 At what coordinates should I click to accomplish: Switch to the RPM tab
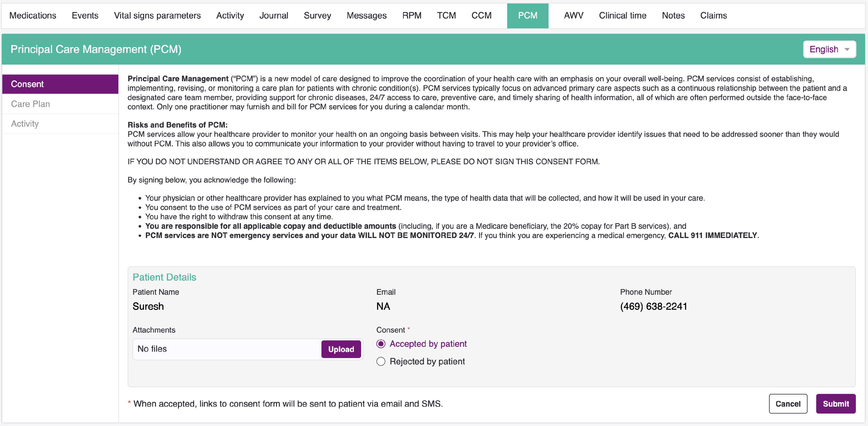click(x=411, y=16)
